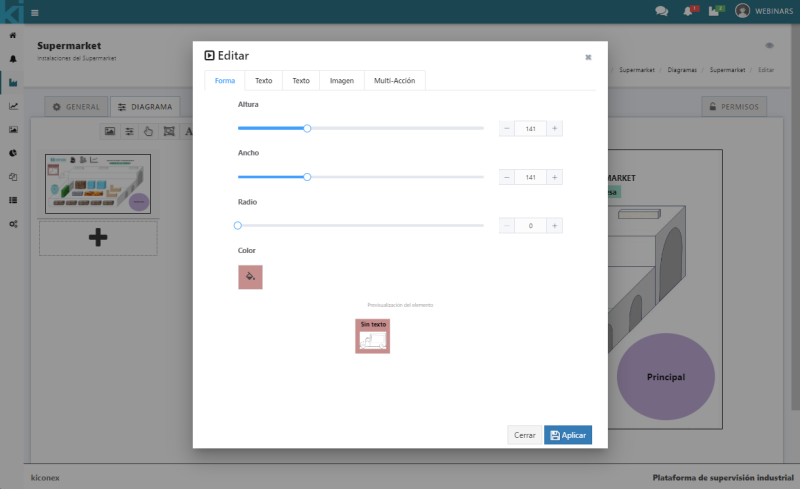Click the Aplicar button
Viewport: 800px width, 489px height.
pyautogui.click(x=568, y=435)
